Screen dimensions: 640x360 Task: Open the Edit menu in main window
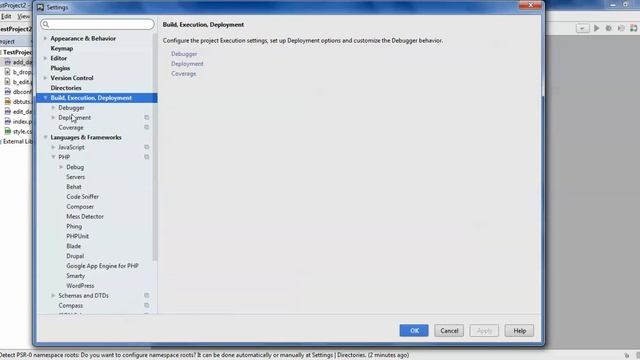(6, 16)
